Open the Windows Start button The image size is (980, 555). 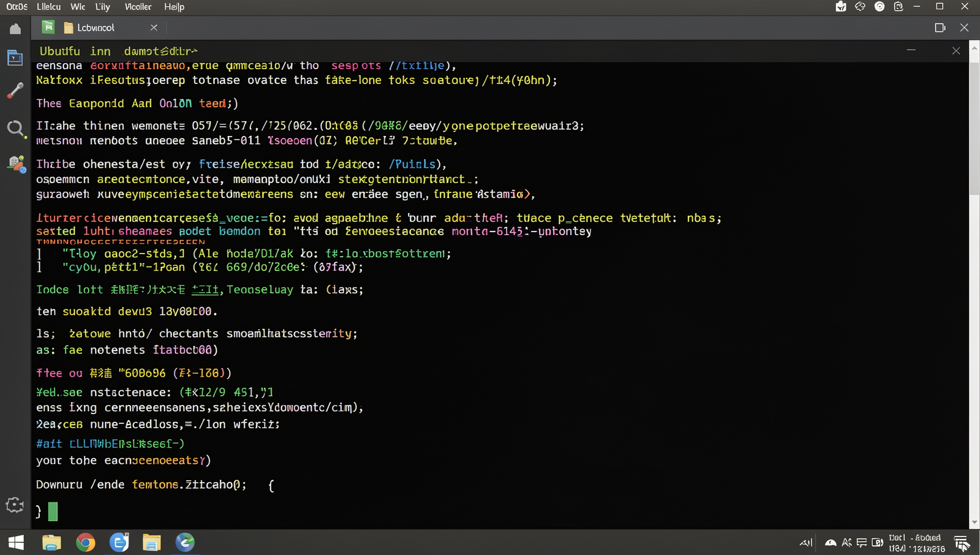pos(16,542)
